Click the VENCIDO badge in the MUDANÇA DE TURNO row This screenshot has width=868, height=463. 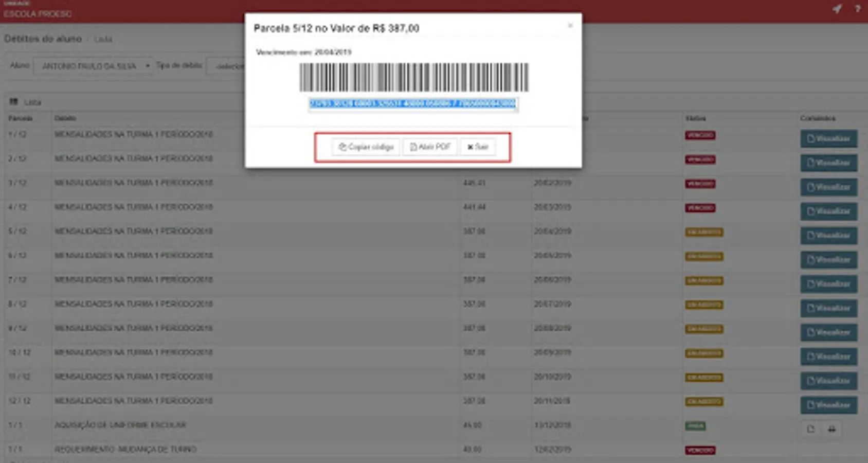(700, 450)
